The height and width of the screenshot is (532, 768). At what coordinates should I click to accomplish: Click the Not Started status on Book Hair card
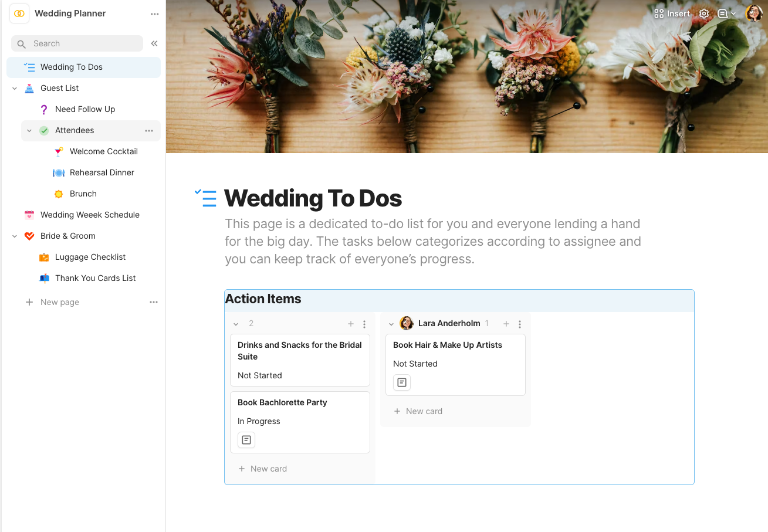coord(415,364)
